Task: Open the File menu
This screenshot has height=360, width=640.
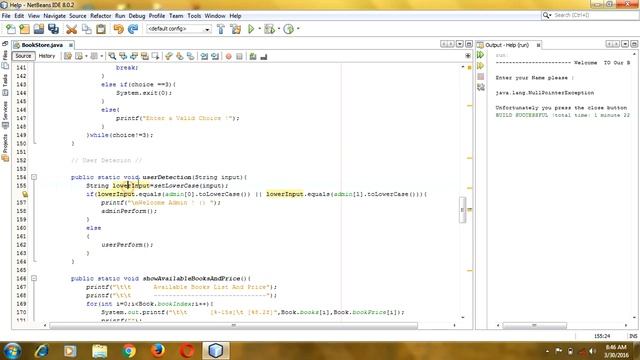Action: [x=6, y=16]
